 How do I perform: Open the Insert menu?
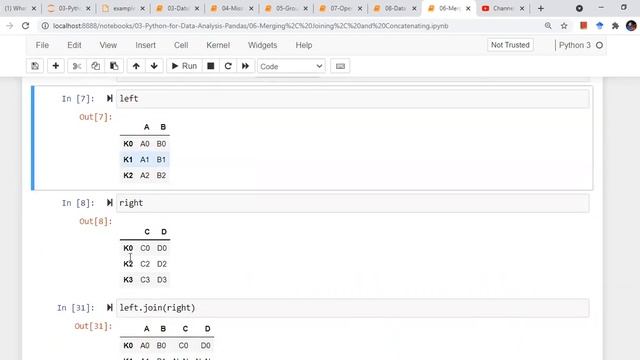[x=146, y=45]
